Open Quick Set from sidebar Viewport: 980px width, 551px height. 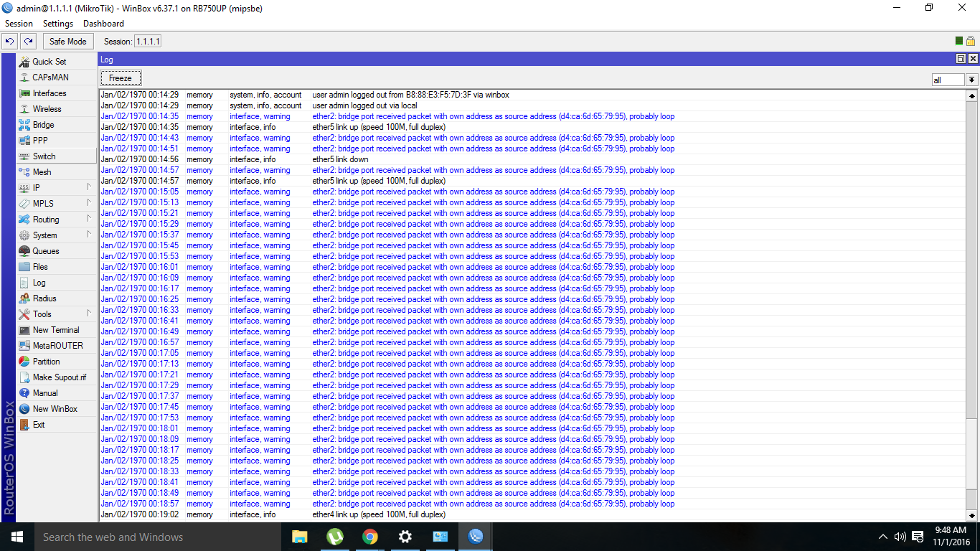point(56,62)
